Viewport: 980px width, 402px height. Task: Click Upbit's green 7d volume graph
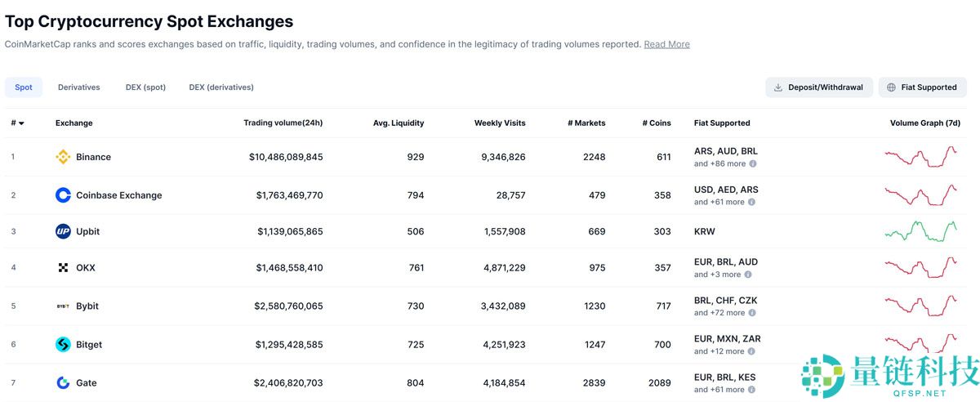[x=921, y=231]
